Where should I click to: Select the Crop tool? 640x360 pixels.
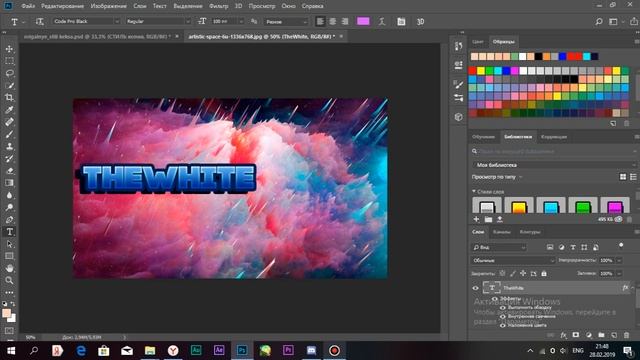tap(9, 98)
